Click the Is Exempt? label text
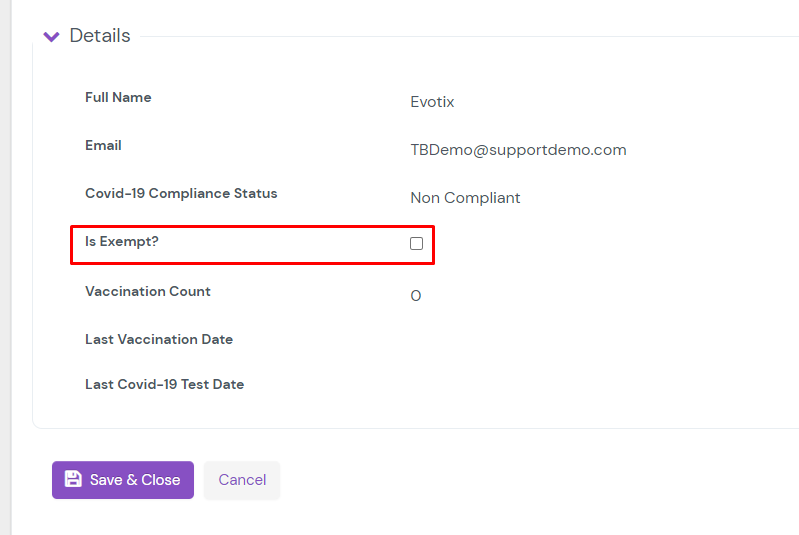Screen dimensions: 799x535 point(122,242)
